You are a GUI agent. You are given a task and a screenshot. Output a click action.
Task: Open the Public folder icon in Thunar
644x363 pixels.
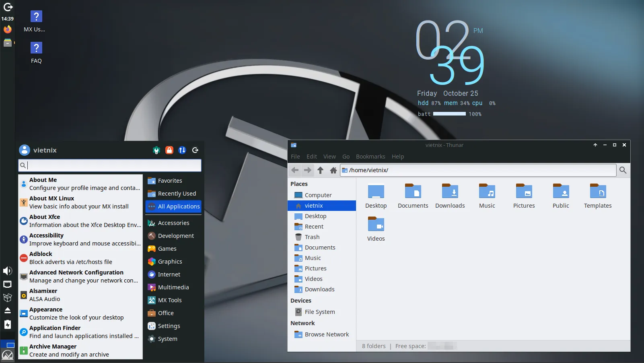click(x=561, y=192)
